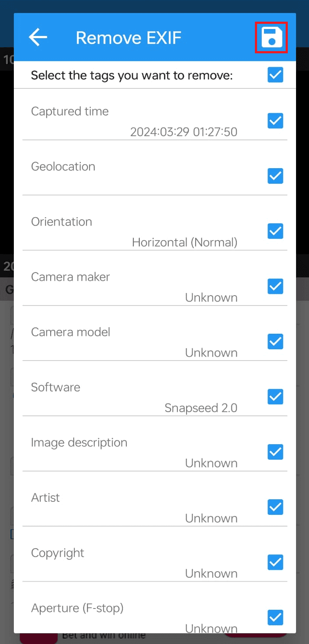
Task: Uncheck the Camera model checkbox
Action: [275, 342]
